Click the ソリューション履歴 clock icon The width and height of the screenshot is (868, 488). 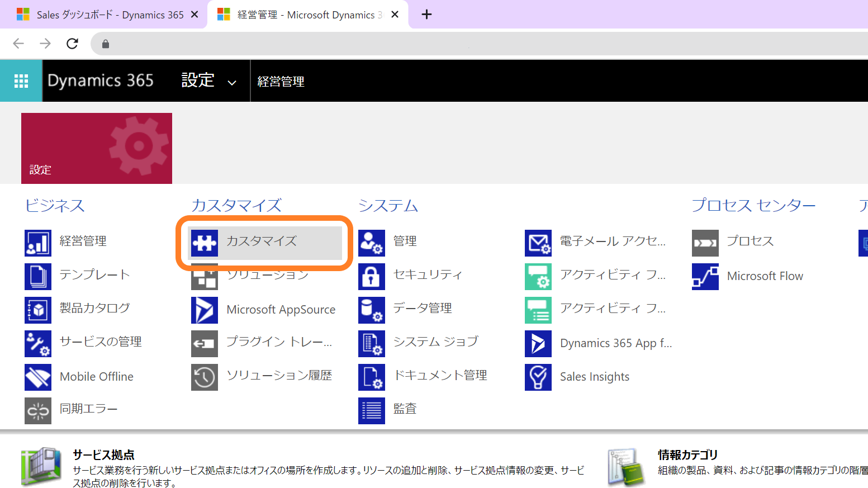click(205, 377)
